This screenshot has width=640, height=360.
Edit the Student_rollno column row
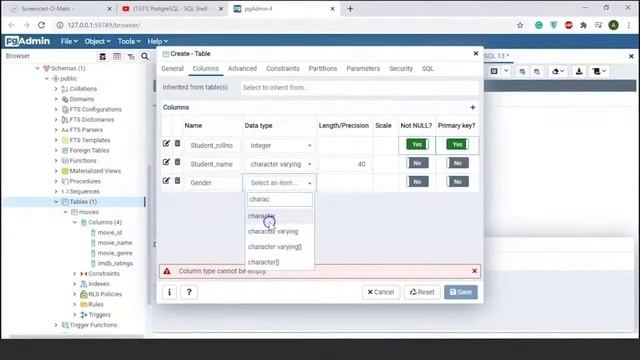166,144
